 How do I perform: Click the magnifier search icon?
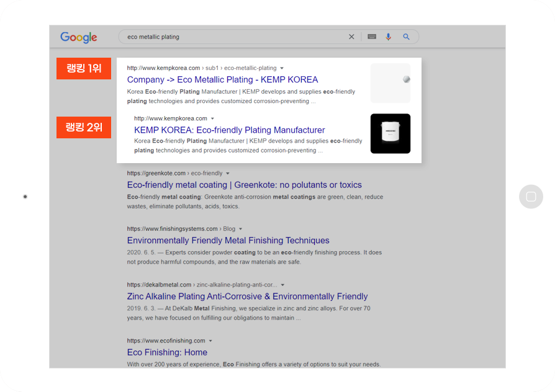pos(407,37)
